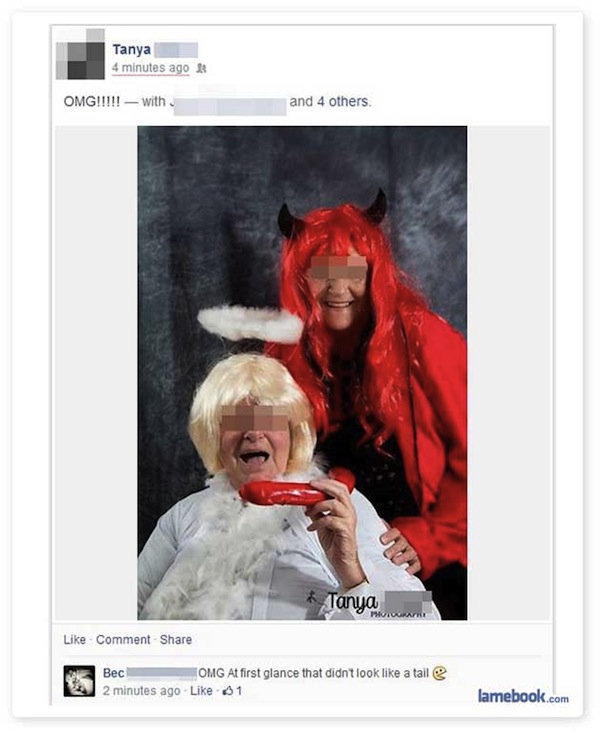Open the blurred tagged person's name
The width and height of the screenshot is (600, 734).
point(227,102)
